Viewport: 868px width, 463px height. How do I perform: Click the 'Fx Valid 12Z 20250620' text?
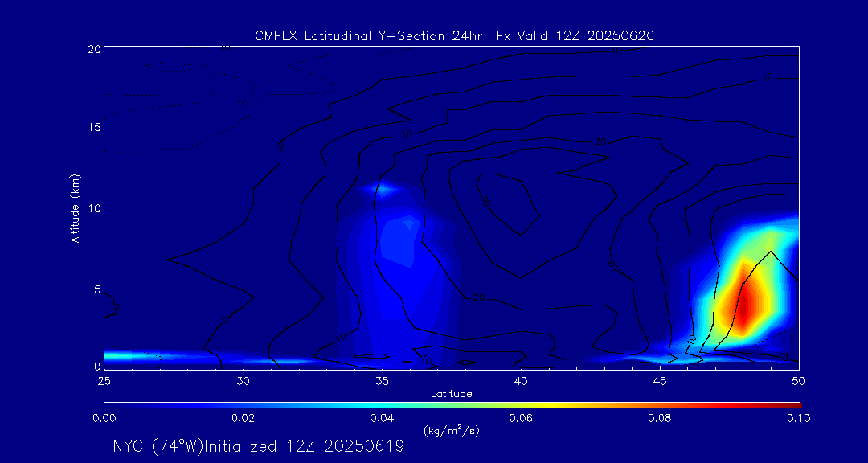coord(575,36)
